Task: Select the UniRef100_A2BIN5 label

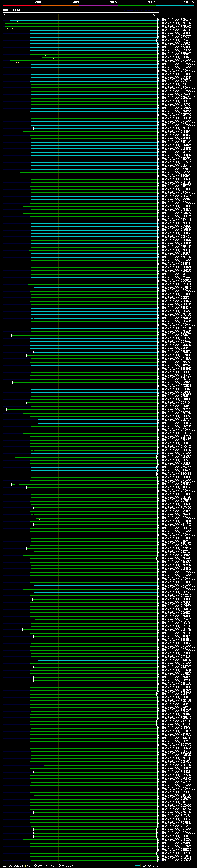Action: pyautogui.click(x=176, y=247)
